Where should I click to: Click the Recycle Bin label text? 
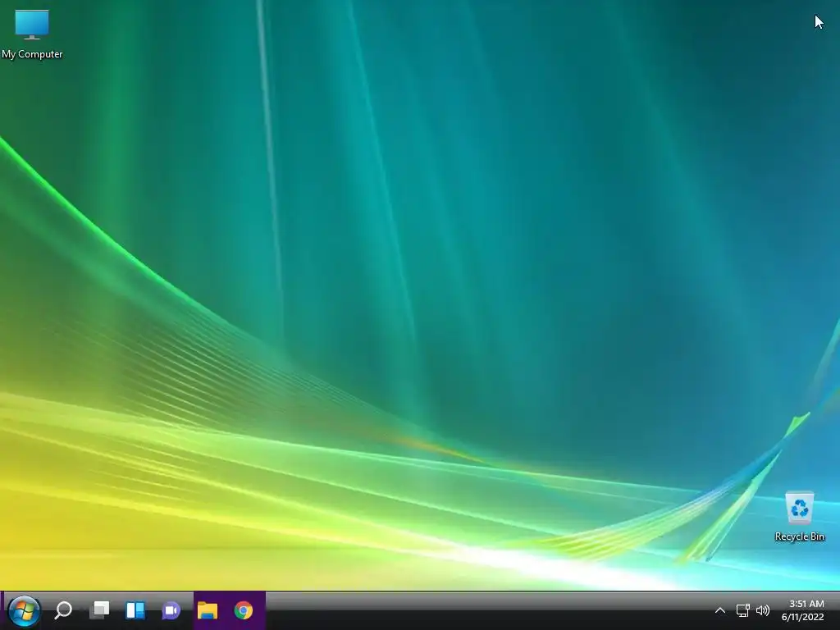click(x=799, y=536)
